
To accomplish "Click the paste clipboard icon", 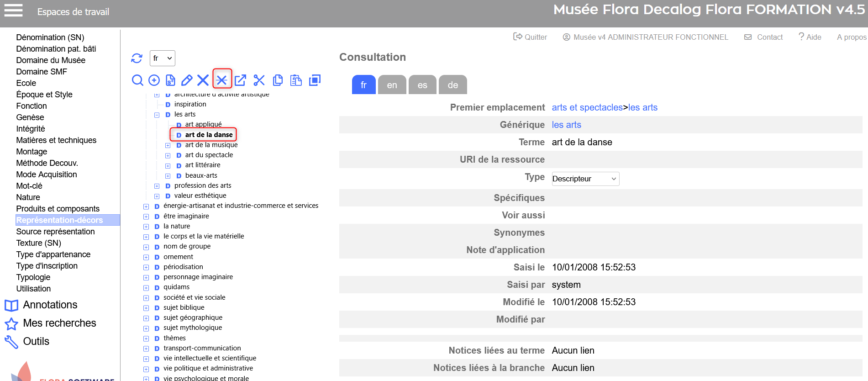I will click(296, 80).
